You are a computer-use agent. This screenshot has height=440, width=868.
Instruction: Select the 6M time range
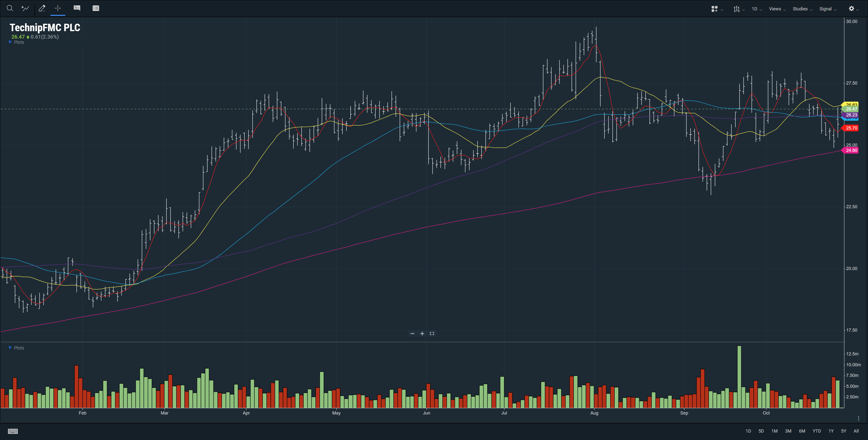pos(802,431)
